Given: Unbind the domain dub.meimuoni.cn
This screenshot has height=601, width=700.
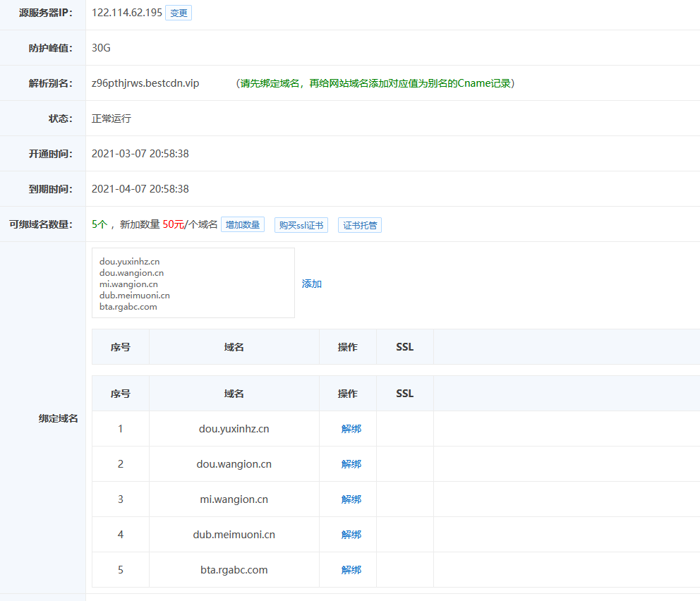Looking at the screenshot, I should [x=351, y=534].
